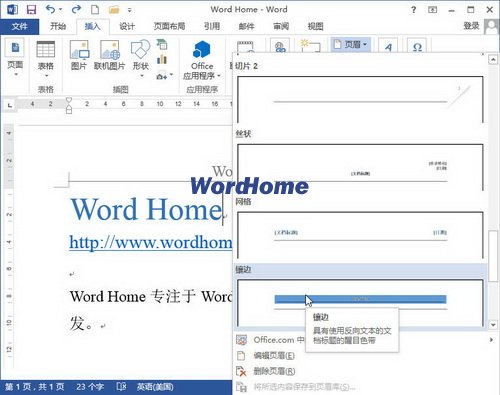Image resolution: width=500 pixels, height=395 pixels.
Task: Click 登录 to sign in
Action: coord(471,26)
